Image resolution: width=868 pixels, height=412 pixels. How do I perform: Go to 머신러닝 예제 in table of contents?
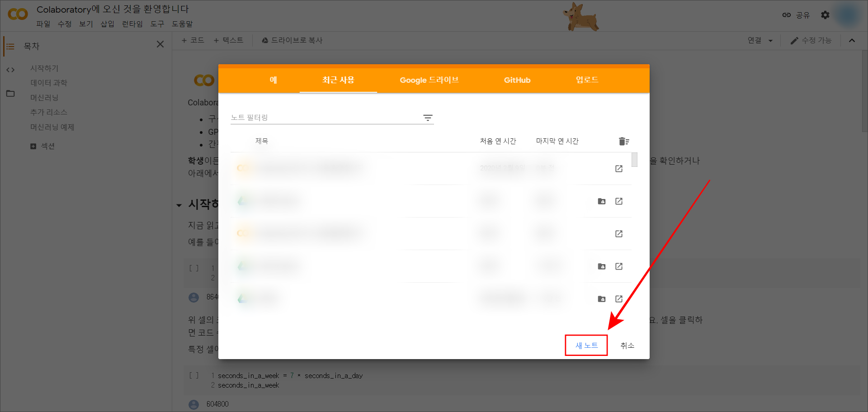[52, 127]
